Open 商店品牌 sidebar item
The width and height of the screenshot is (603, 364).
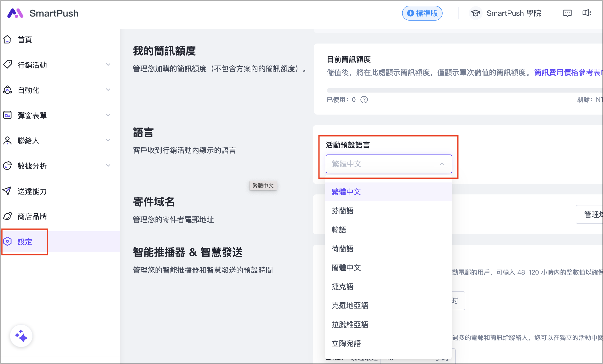60,216
